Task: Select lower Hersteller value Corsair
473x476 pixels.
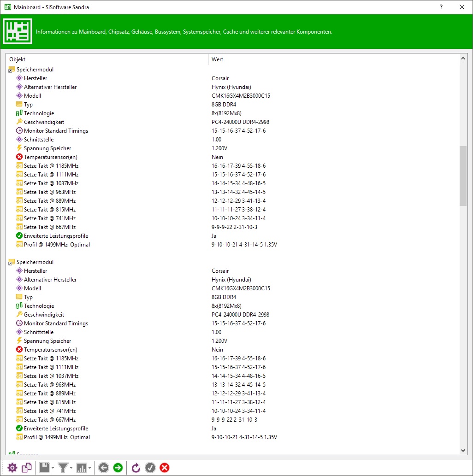Action: [x=220, y=271]
